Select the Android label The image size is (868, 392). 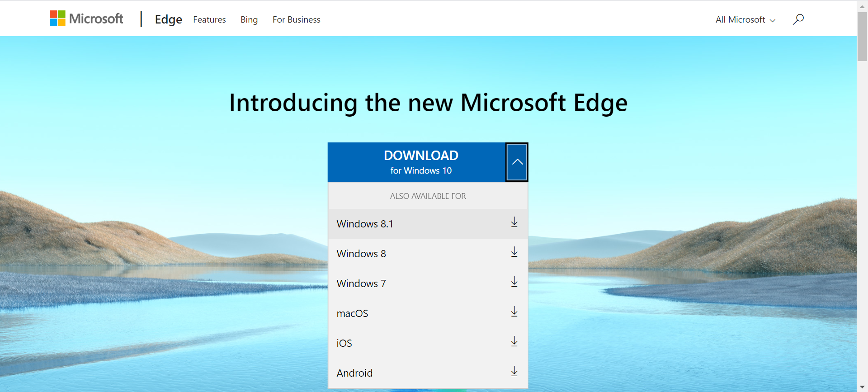[x=354, y=373]
